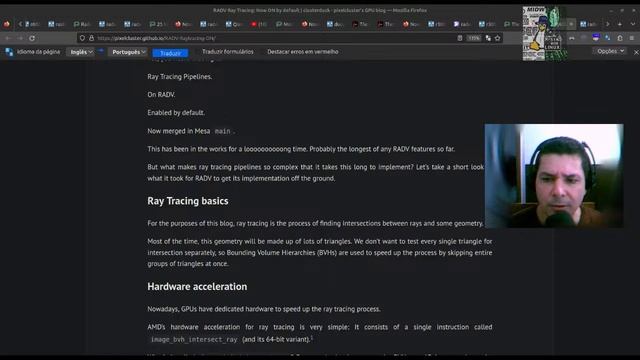
Task: Click the webcam video overlay of the presenter
Action: [x=554, y=176]
